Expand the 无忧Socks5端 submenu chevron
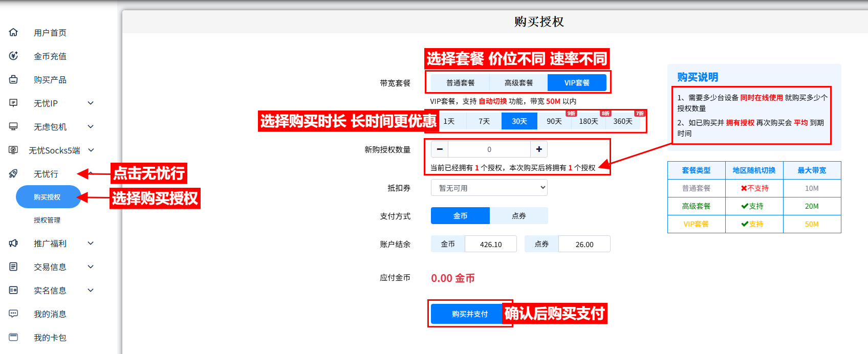This screenshot has width=868, height=354. [91, 150]
